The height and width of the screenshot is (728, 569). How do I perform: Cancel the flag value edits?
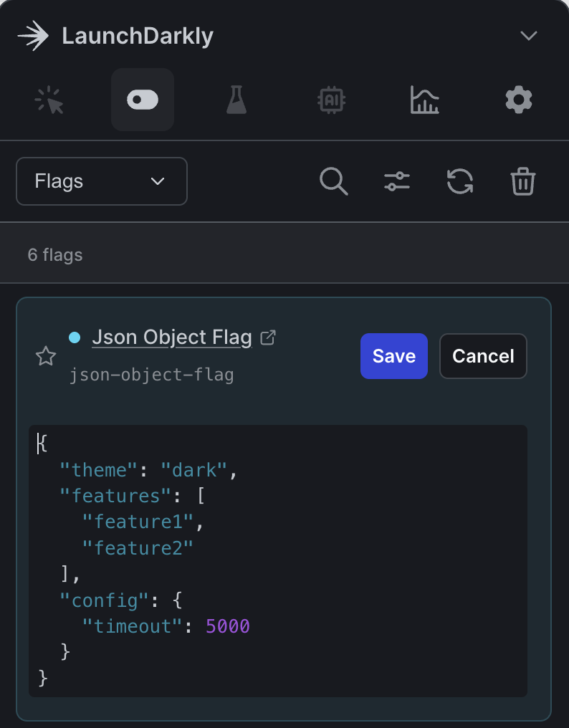tap(483, 356)
